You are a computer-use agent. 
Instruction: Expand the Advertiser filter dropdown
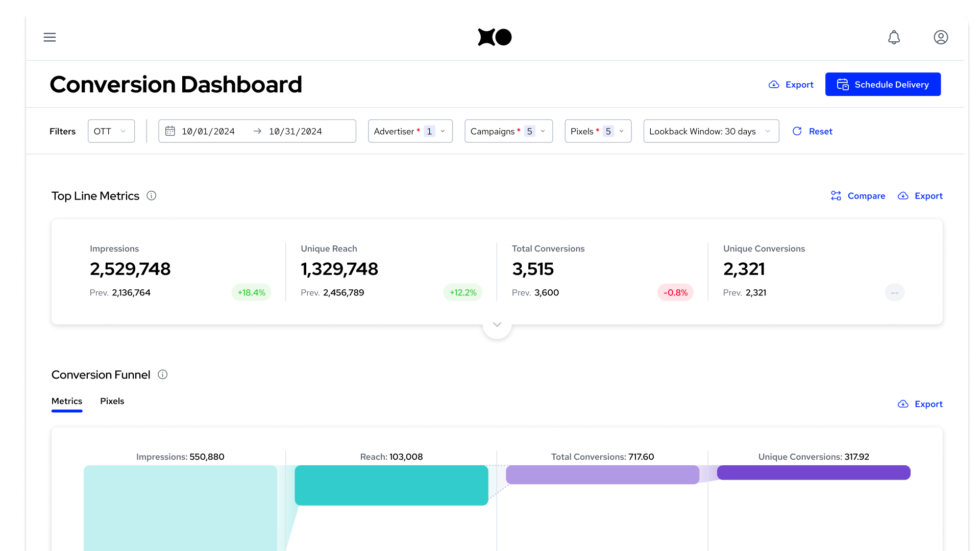(x=410, y=131)
